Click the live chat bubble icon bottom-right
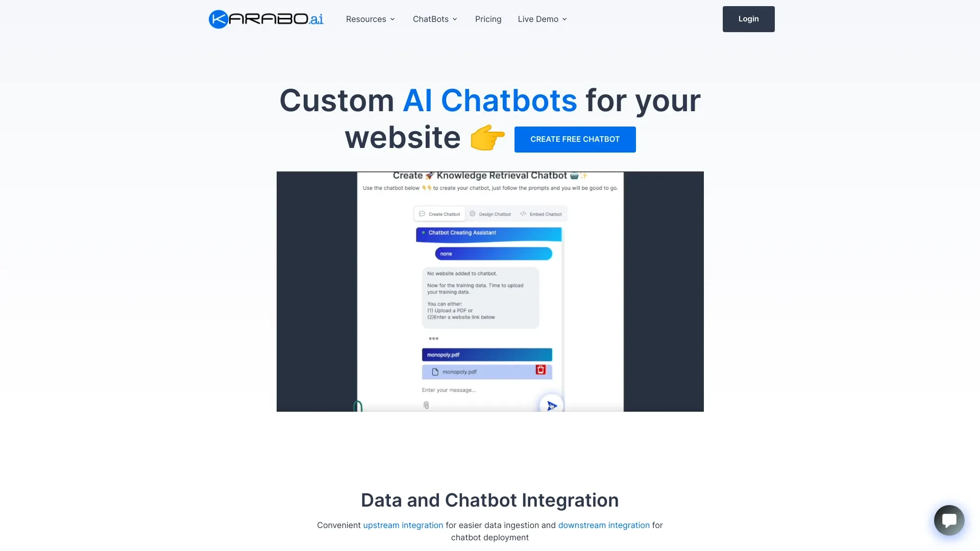The width and height of the screenshot is (980, 551). [x=948, y=520]
